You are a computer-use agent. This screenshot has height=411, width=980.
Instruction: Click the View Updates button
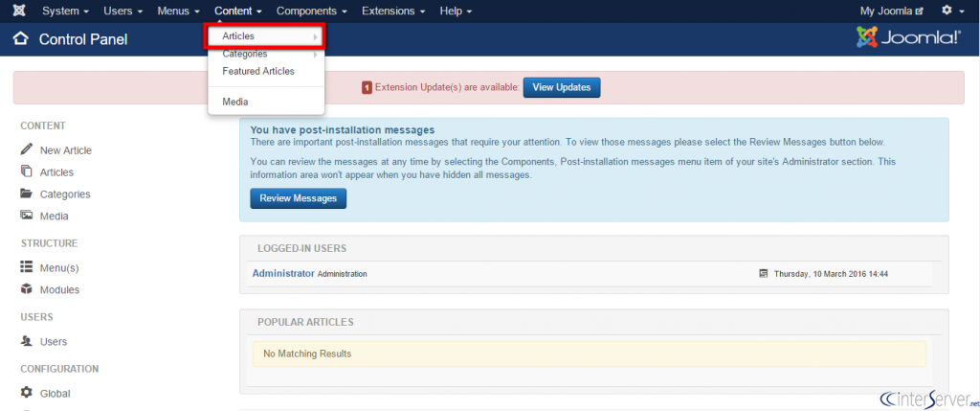pos(561,87)
